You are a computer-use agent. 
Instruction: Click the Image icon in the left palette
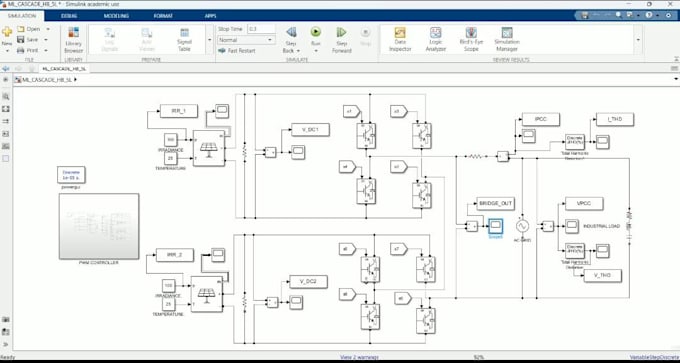tap(6, 134)
